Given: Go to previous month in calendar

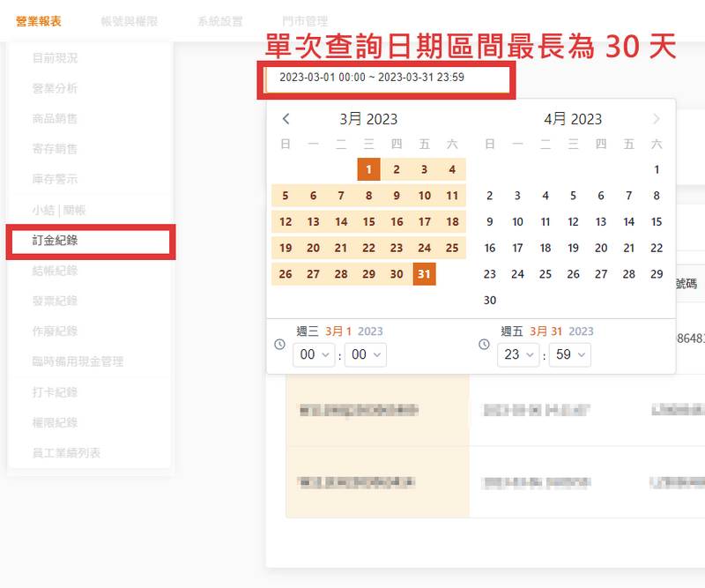Looking at the screenshot, I should [286, 119].
